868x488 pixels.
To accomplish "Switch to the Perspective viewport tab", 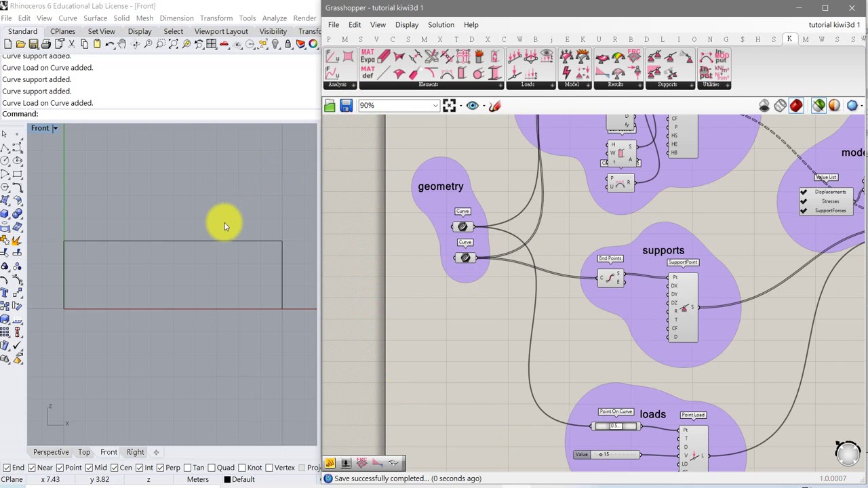I will point(51,452).
